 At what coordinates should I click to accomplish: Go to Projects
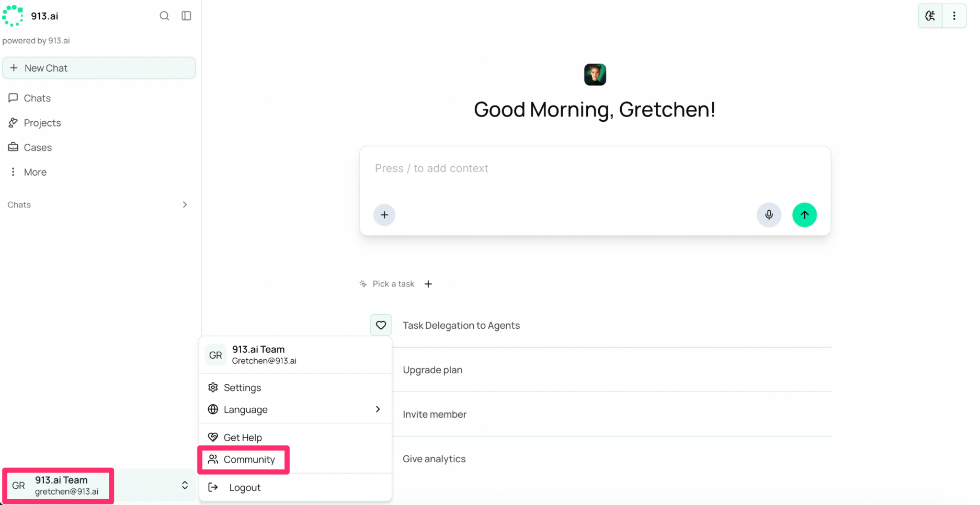[35, 123]
